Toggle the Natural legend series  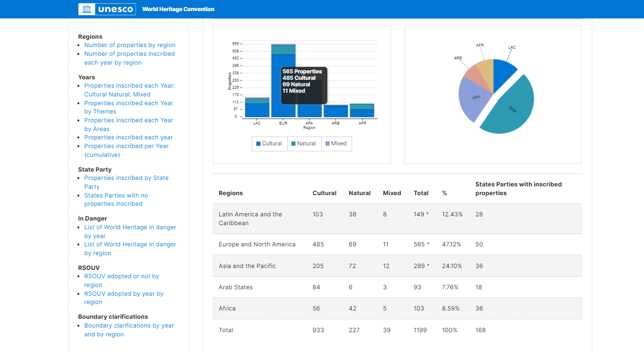pyautogui.click(x=303, y=143)
